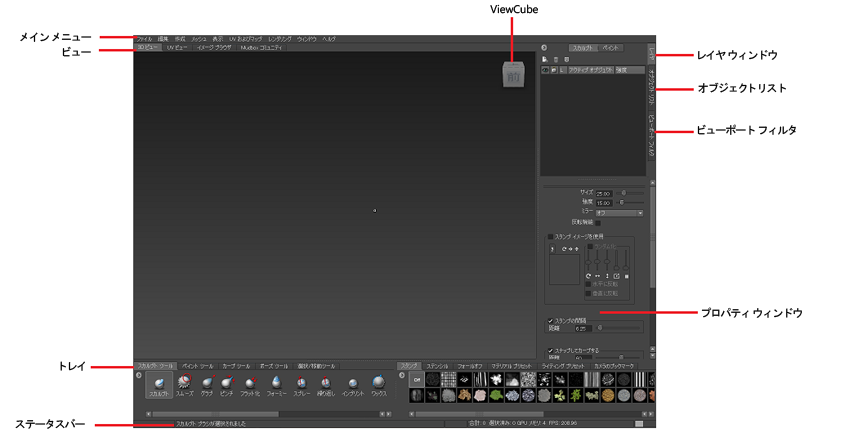
Task: Toggle ステップしてカーブする checkbox
Action: (x=551, y=351)
